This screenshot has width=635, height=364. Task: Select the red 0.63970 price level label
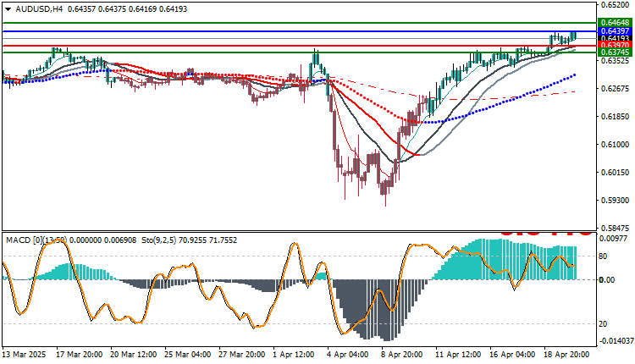[615, 45]
